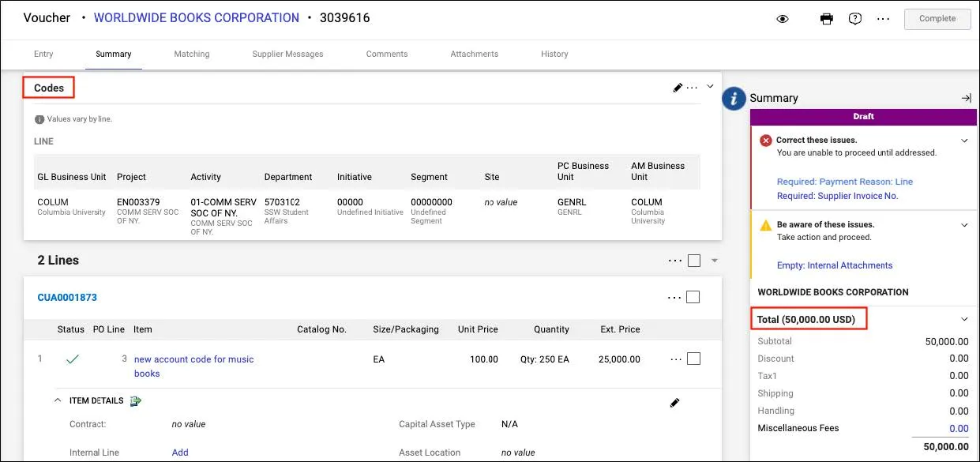Image resolution: width=980 pixels, height=462 pixels.
Task: Click the Item Details export icon
Action: pyautogui.click(x=136, y=401)
